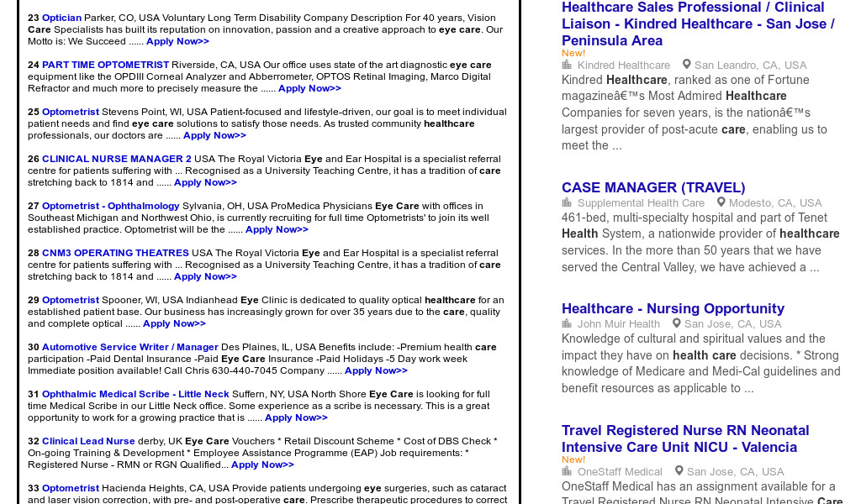Click the 'Modesto, CA, USA' location text
Screen dimensions: 861x504
(775, 203)
